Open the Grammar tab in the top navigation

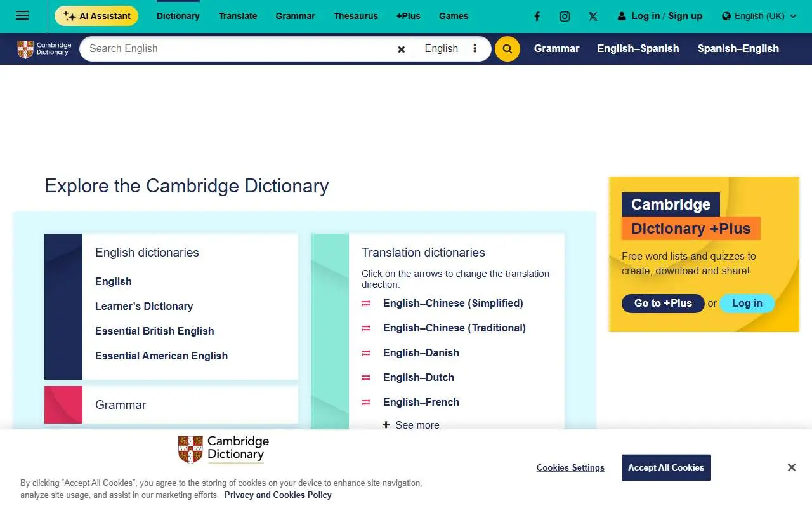(296, 16)
